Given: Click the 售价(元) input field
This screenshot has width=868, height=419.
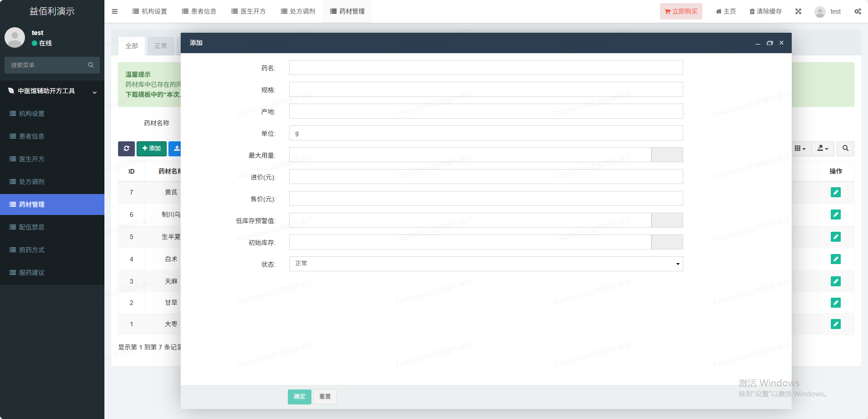Looking at the screenshot, I should point(486,199).
